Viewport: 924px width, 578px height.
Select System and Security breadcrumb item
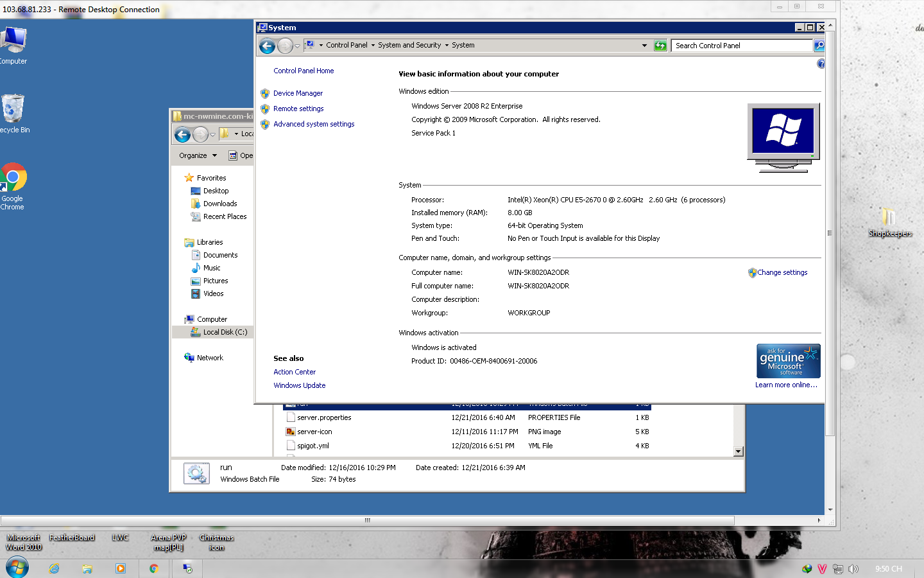(409, 46)
